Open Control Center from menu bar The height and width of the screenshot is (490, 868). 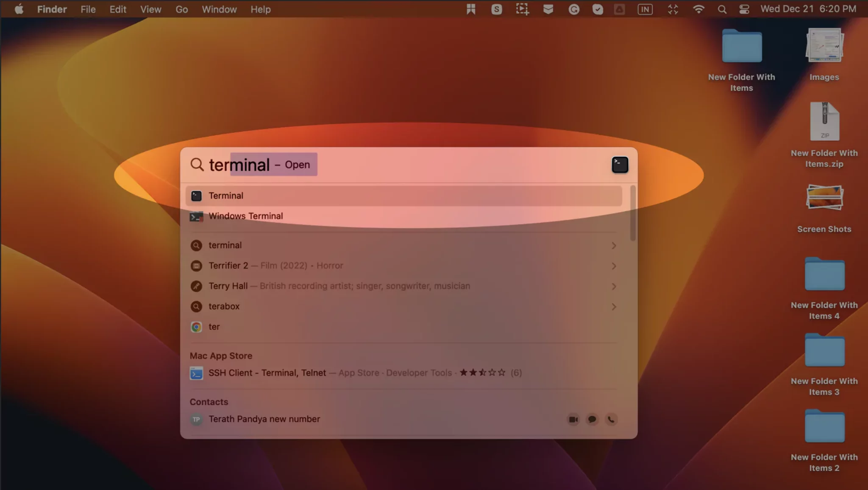[744, 9]
